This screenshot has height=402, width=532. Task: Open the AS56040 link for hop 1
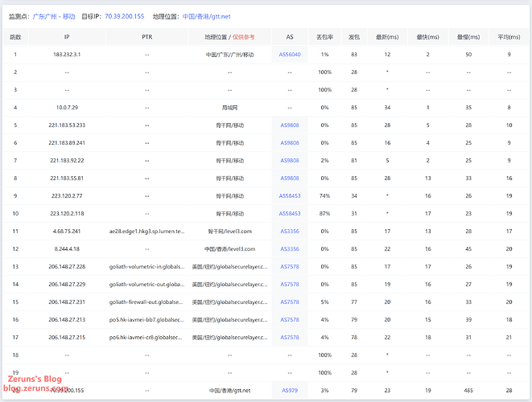(290, 55)
